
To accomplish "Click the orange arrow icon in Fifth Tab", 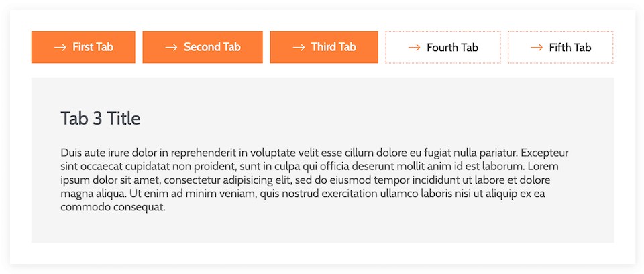I will (537, 48).
